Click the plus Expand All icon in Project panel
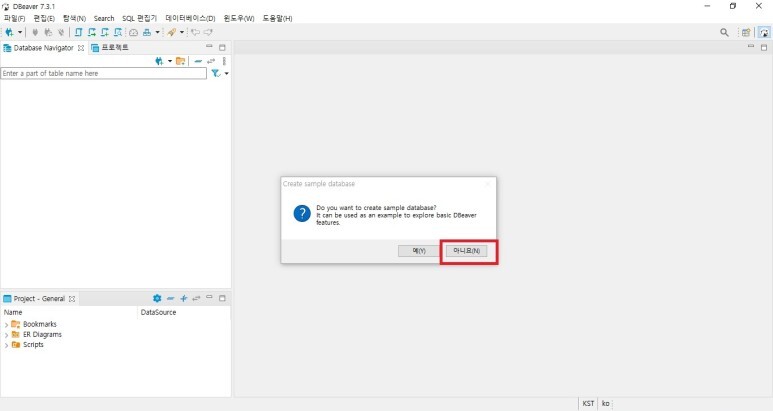The width and height of the screenshot is (773, 411). pos(183,298)
